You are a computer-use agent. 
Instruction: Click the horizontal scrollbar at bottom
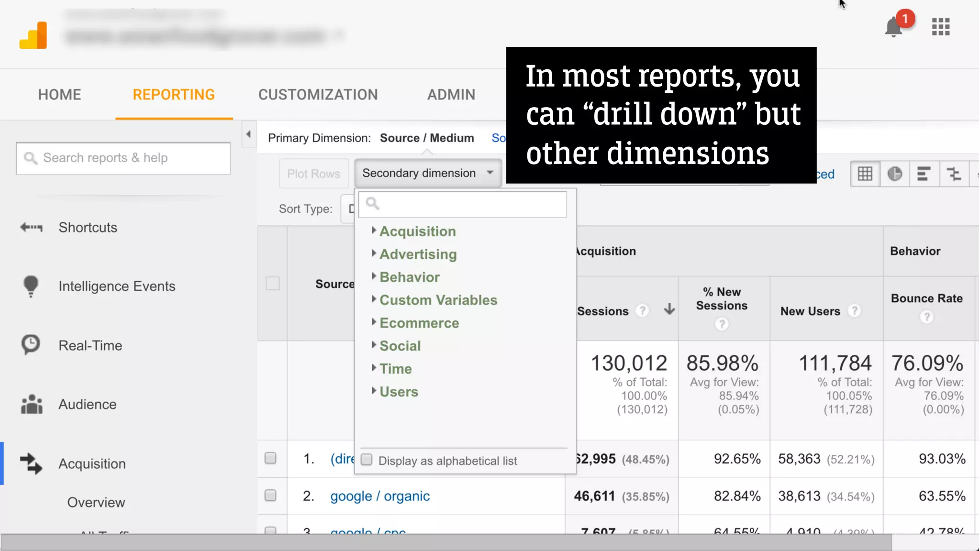point(446,542)
